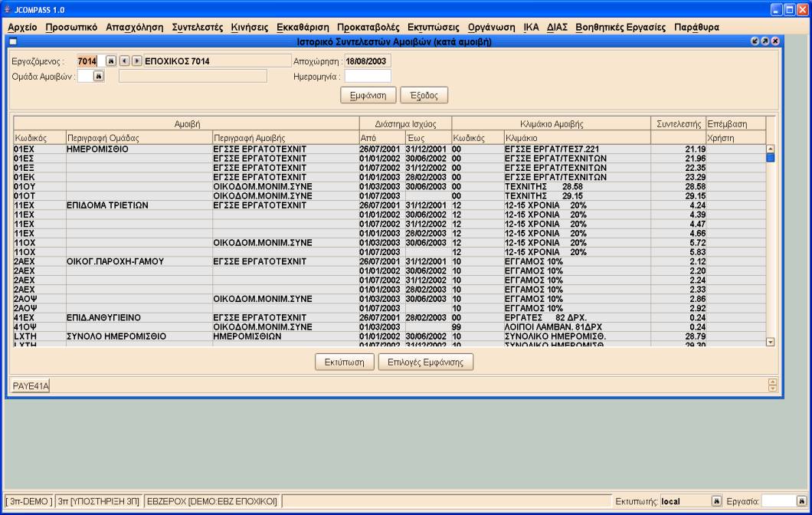The image size is (812, 515).
Task: Click the stepper beside the PAYE41A bar
Action: pos(772,385)
